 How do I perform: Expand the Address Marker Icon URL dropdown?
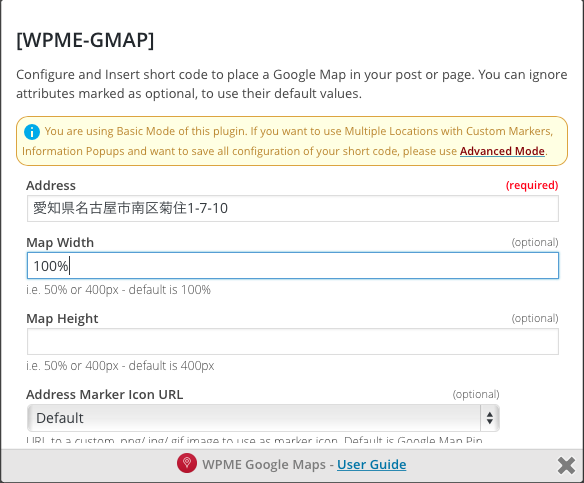coord(263,418)
